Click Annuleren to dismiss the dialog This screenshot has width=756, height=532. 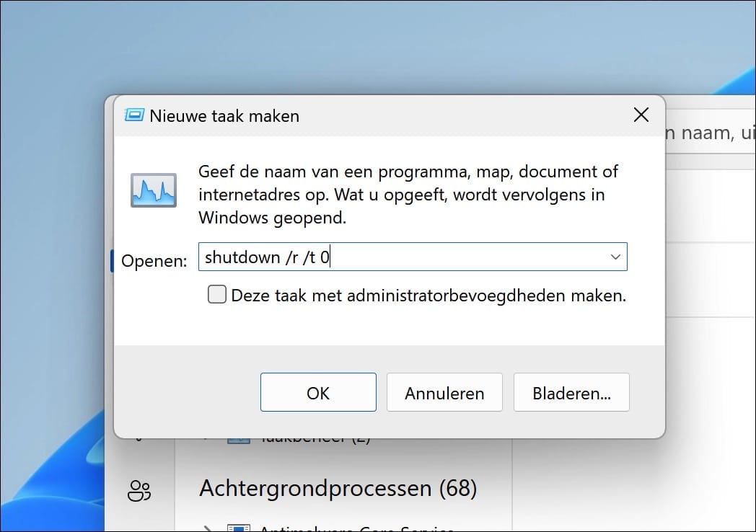click(444, 392)
